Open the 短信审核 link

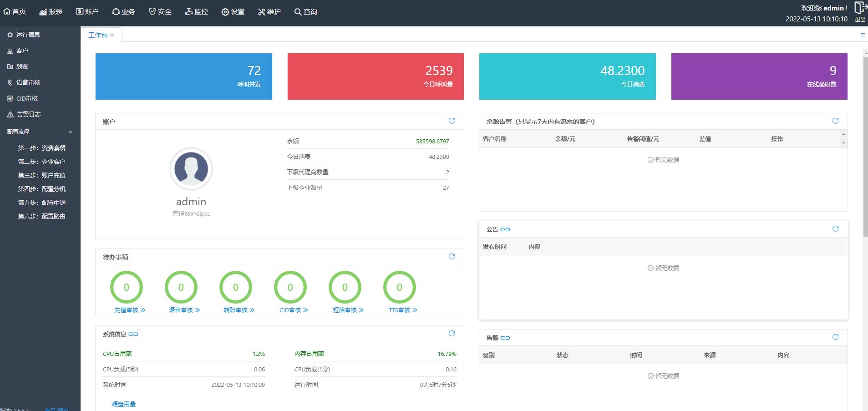click(348, 310)
